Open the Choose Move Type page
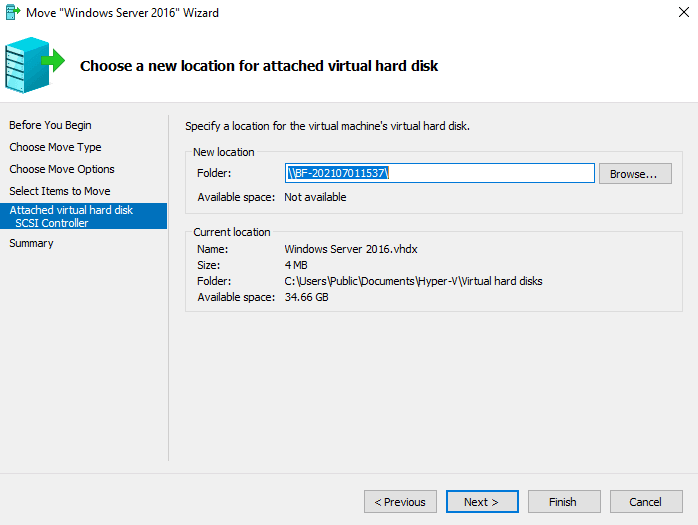Image resolution: width=698 pixels, height=525 pixels. 55,147
